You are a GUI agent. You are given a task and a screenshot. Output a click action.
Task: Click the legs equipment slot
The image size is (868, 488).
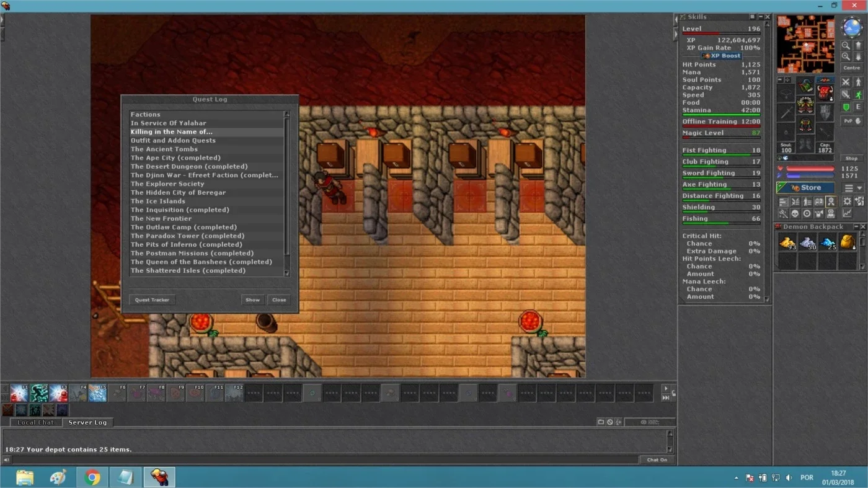pyautogui.click(x=806, y=124)
